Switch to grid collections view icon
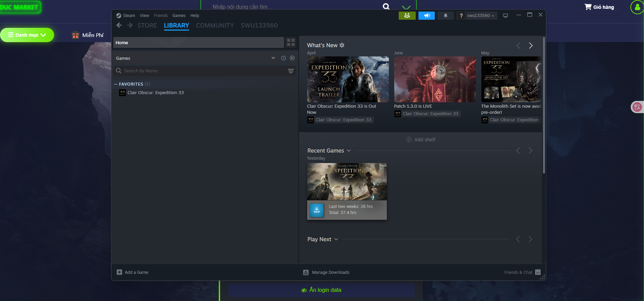 (x=291, y=42)
